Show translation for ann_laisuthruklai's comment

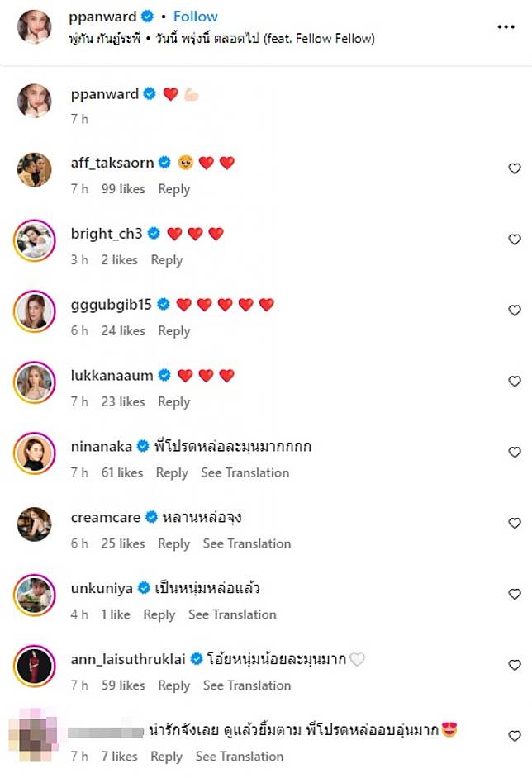(247, 685)
